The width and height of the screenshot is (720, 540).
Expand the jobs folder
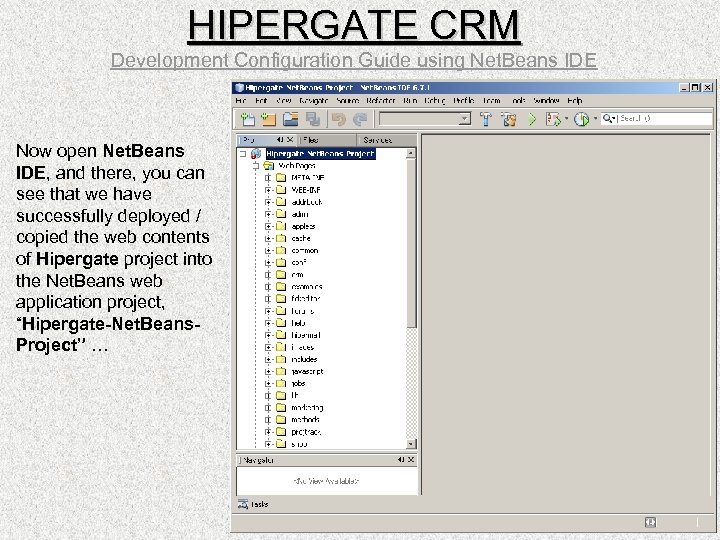pos(269,383)
